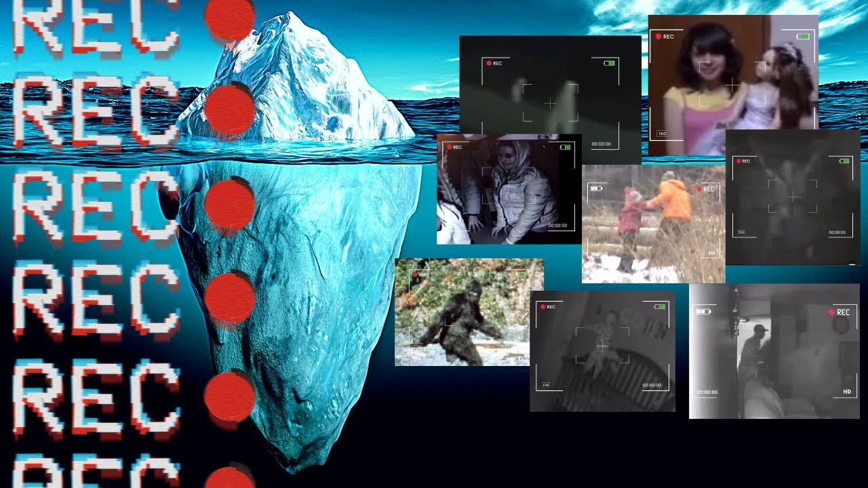Click REC indicator on hooded woman clip
Image resolution: width=868 pixels, height=488 pixels.
click(454, 147)
